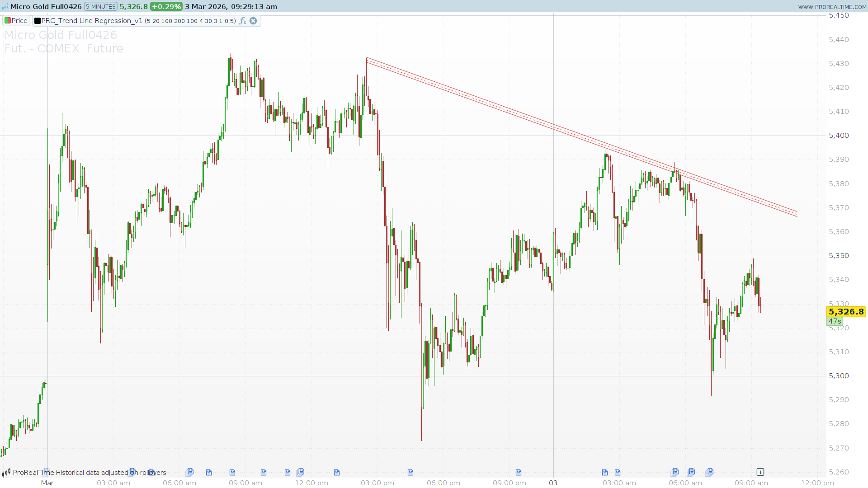
Task: Open the news document icon near 09:00 pm
Action: click(x=519, y=473)
